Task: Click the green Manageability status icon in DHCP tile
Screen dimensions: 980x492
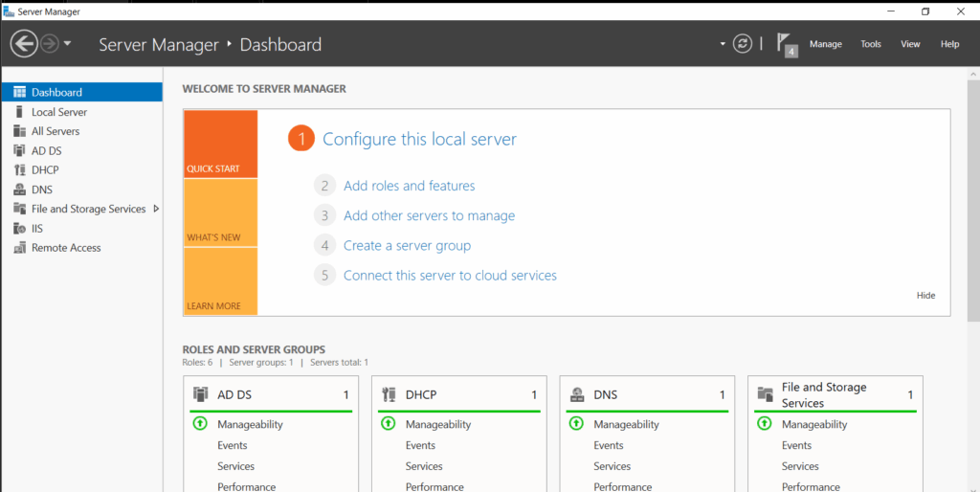Action: (389, 424)
